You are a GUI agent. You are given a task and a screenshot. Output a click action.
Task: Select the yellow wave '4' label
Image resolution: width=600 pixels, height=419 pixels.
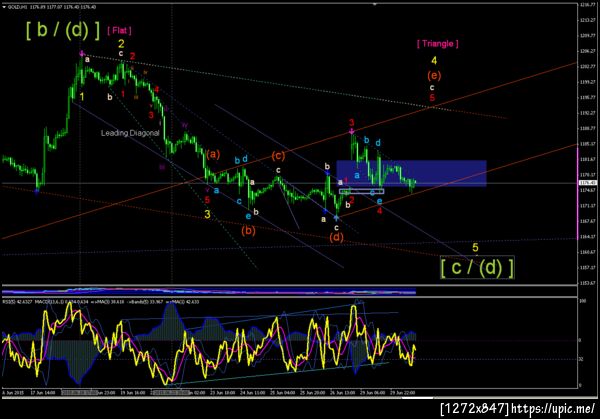pos(434,60)
